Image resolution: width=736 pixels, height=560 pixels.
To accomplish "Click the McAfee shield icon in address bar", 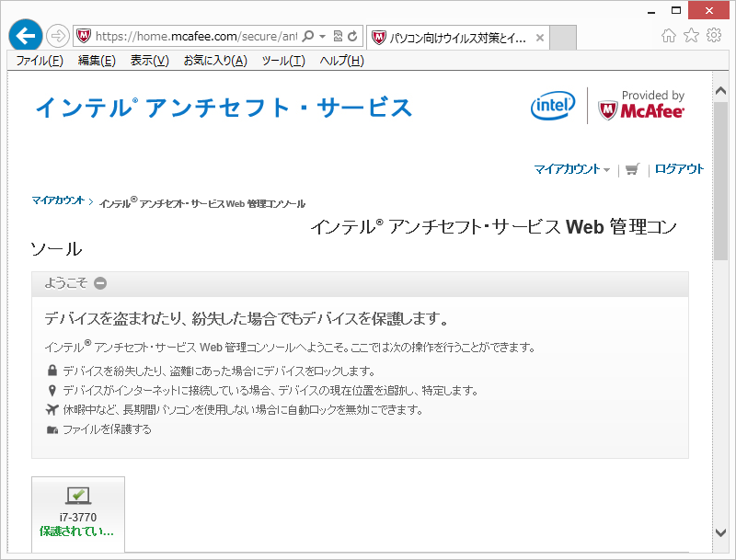I will click(x=84, y=36).
